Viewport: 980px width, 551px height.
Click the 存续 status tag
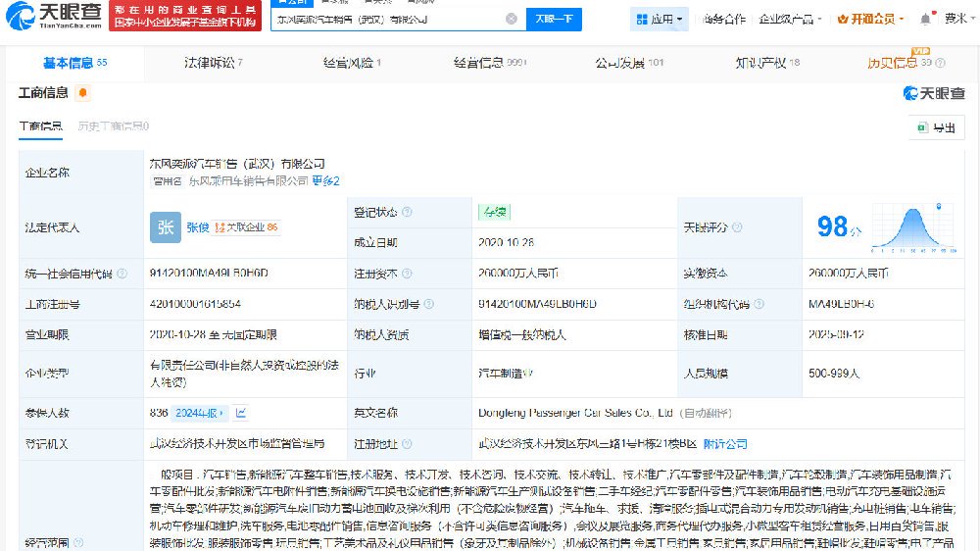(x=494, y=212)
